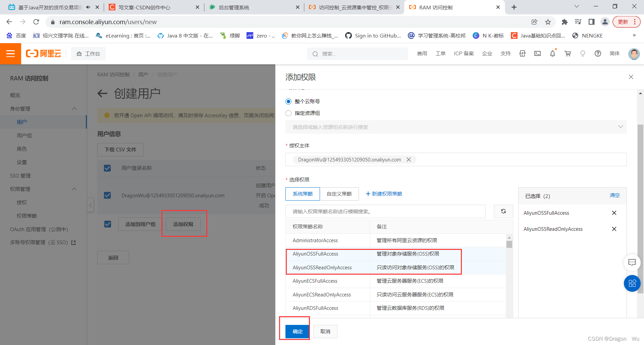The height and width of the screenshot is (345, 644).
Task: Click the user avatar in top right corner
Action: tap(634, 54)
